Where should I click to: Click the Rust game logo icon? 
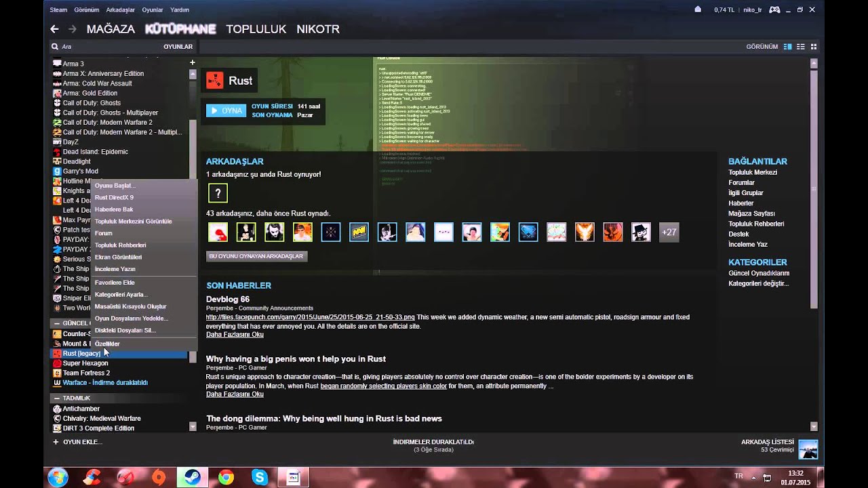pos(214,81)
